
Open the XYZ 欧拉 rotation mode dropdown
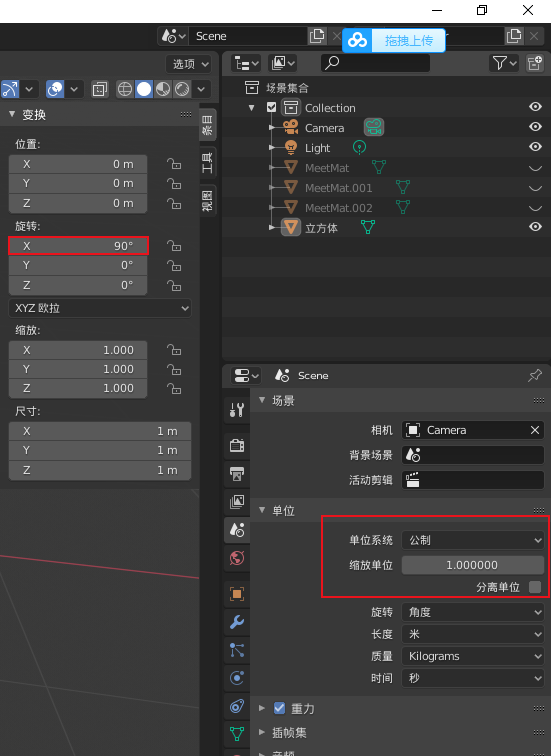[x=100, y=308]
